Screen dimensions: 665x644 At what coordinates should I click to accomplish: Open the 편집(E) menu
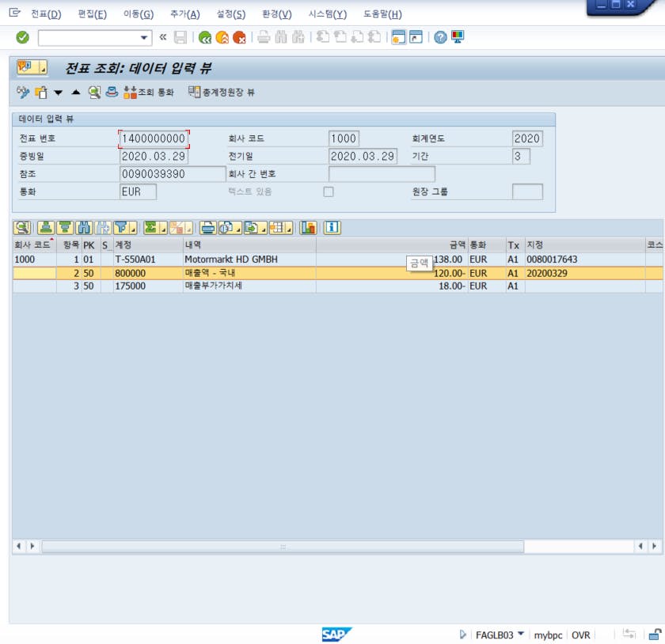[92, 14]
